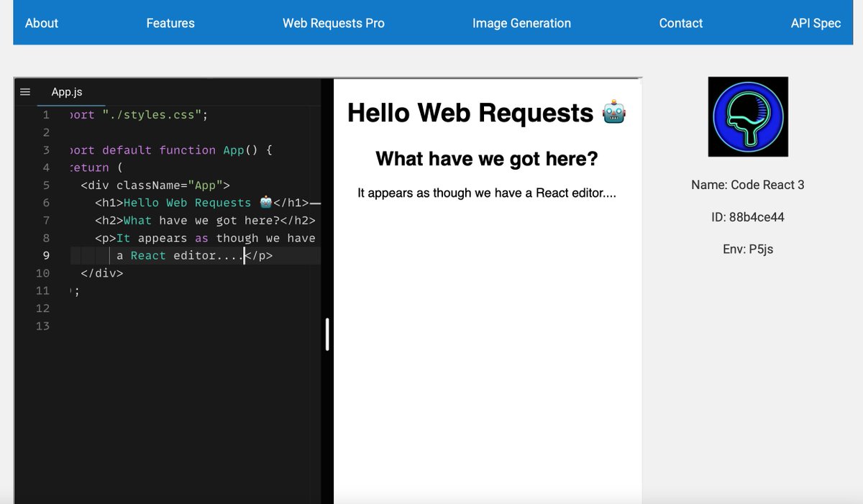The width and height of the screenshot is (863, 504).
Task: Open the Image Generation page
Action: [x=522, y=22]
